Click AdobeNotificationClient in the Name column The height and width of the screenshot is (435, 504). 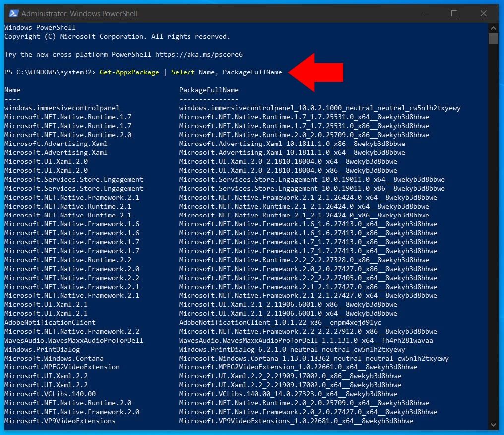click(x=50, y=322)
